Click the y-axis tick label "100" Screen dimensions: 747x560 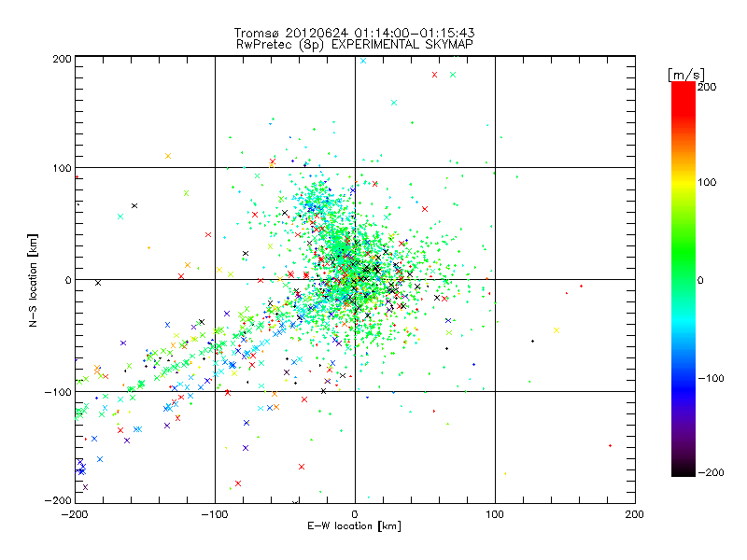[62, 168]
